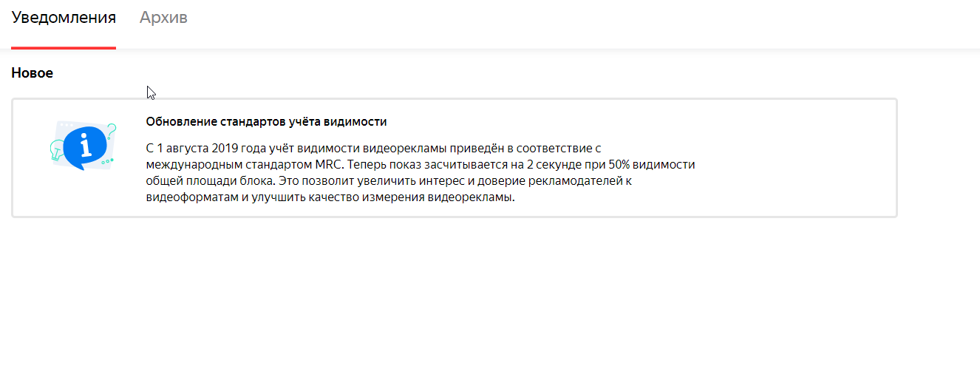Click the line starting with общей площади блока
980x383 pixels.
(388, 181)
